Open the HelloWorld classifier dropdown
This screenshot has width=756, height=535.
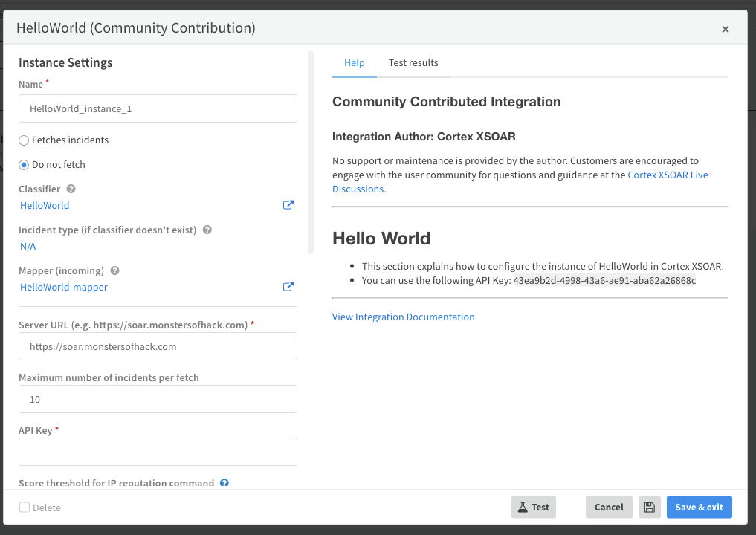45,205
